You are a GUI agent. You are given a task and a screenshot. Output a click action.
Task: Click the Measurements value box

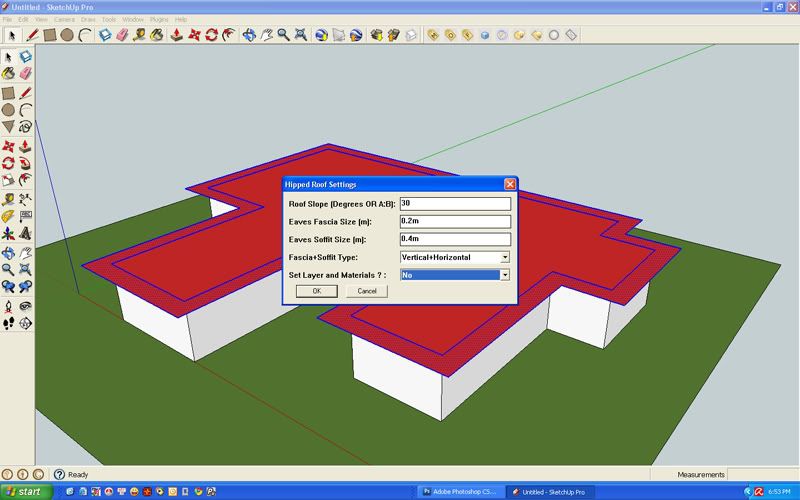(763, 474)
